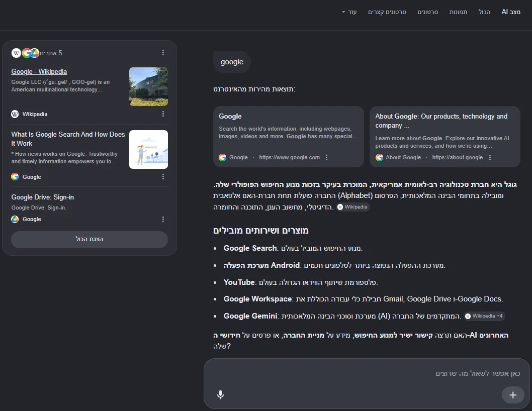Viewport: 532px width, 411px height.
Task: Open three-dot menu on the google.com card
Action: [326, 157]
